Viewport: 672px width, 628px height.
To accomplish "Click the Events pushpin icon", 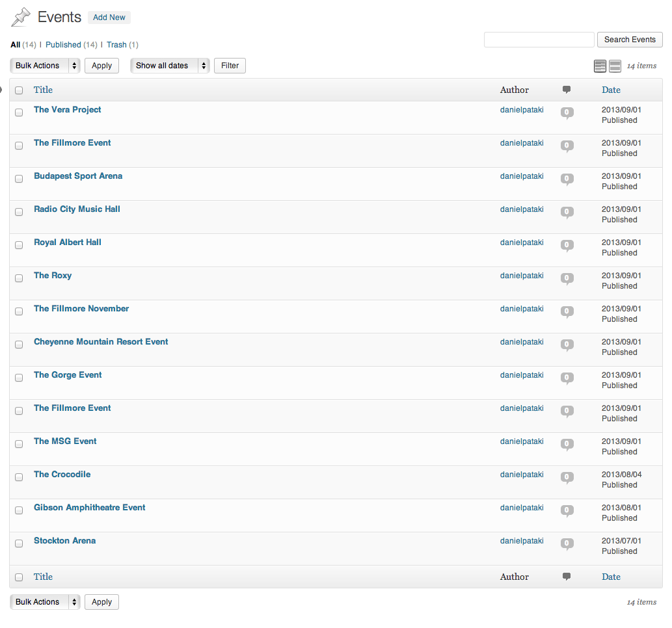I will (x=21, y=17).
